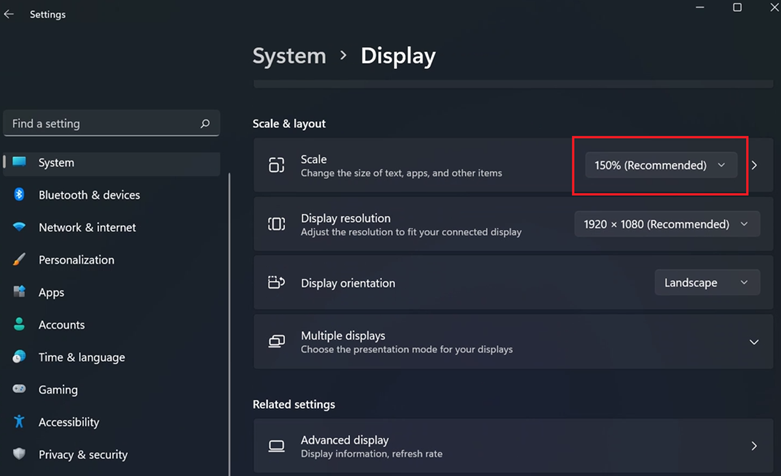
Task: Open the Landscape orientation dropdown
Action: 705,283
